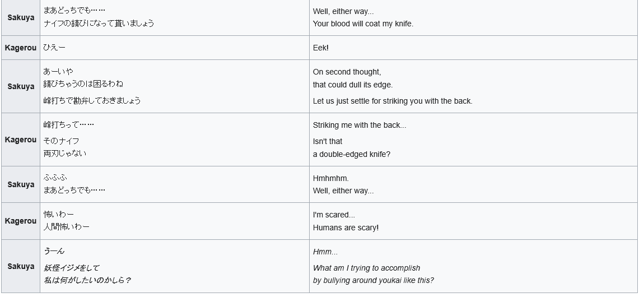Image resolution: width=644 pixels, height=297 pixels.
Task: Click the 'Your blood will coat my knife.' line
Action: 363,24
